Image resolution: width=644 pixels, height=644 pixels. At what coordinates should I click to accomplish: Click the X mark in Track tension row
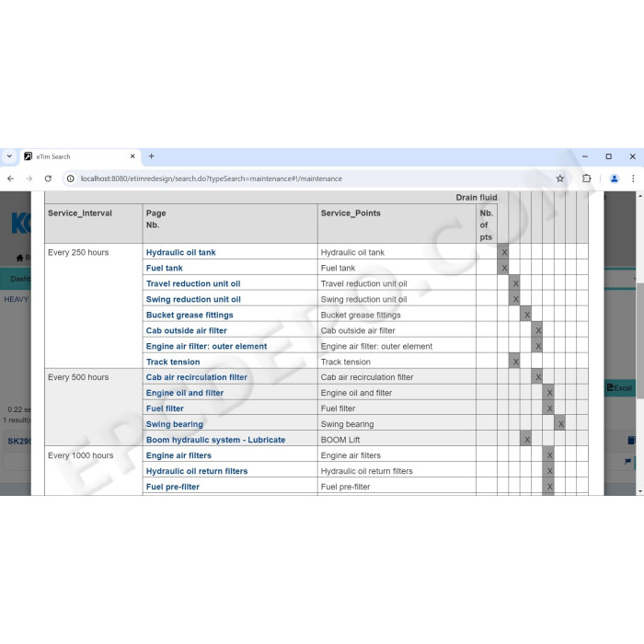(x=516, y=362)
